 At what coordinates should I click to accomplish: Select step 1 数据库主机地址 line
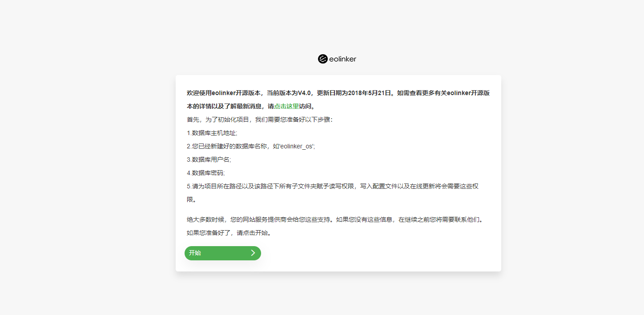(213, 132)
